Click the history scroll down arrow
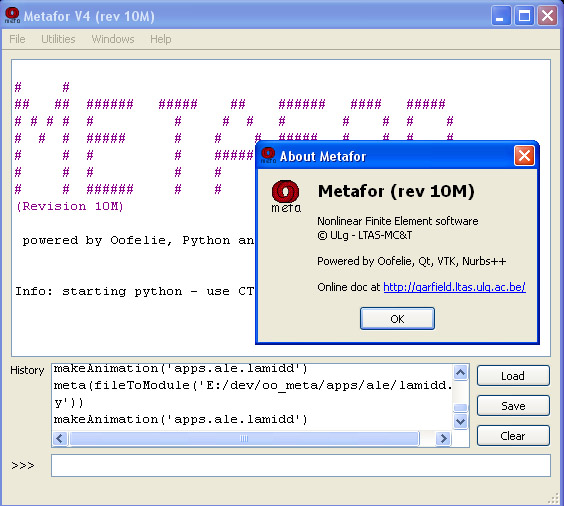Screen dimensions: 564x506 coord(460,421)
